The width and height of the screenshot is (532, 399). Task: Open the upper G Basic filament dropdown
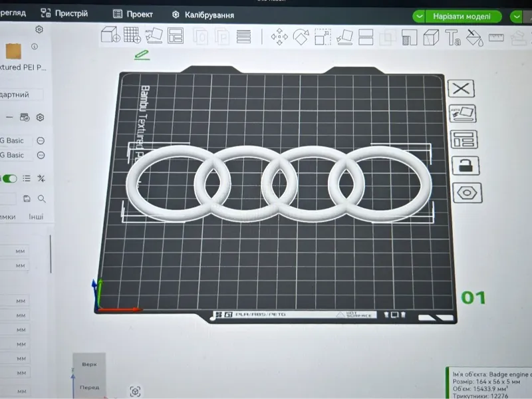tap(16, 140)
